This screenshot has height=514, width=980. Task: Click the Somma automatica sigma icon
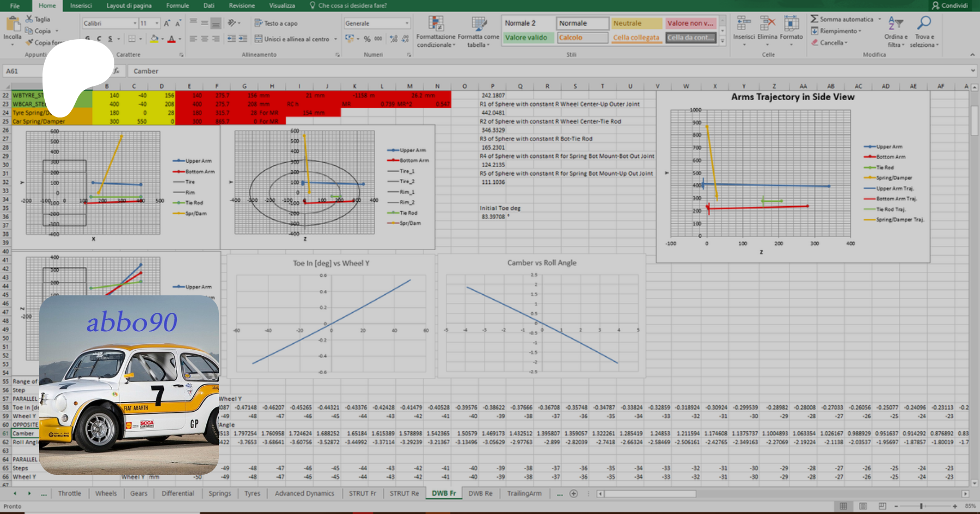(814, 19)
